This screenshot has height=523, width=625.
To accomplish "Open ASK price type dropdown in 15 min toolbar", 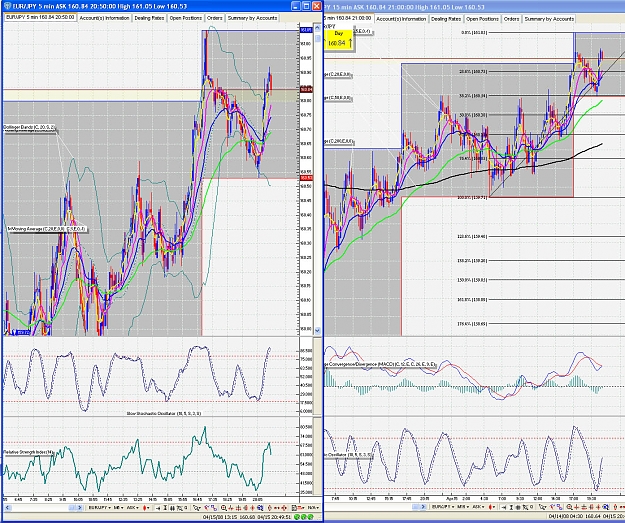I will coord(478,507).
